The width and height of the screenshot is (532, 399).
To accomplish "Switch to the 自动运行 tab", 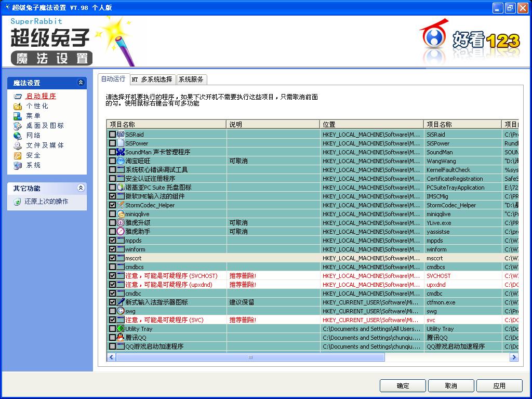I will point(114,79).
